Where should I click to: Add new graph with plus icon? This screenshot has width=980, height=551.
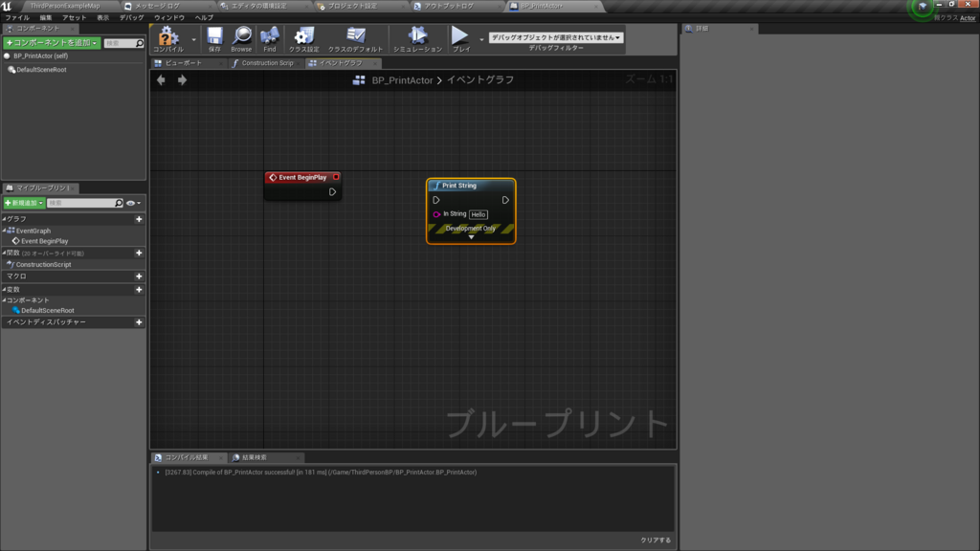(x=139, y=219)
